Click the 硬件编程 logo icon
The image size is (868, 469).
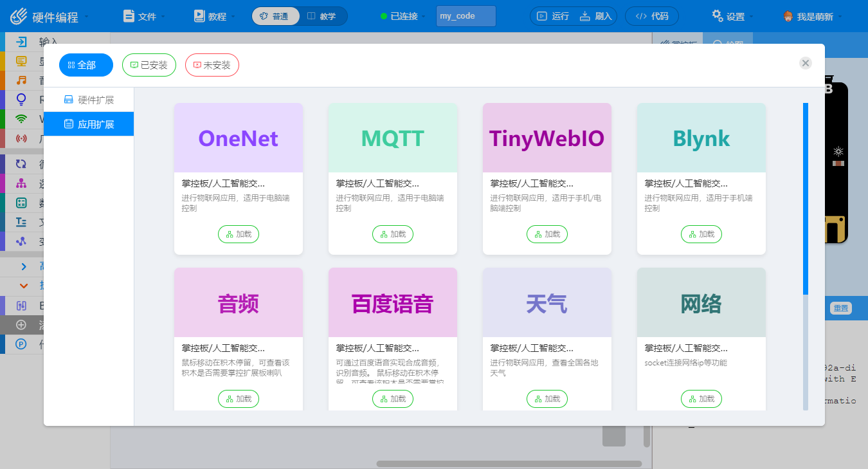tap(19, 16)
